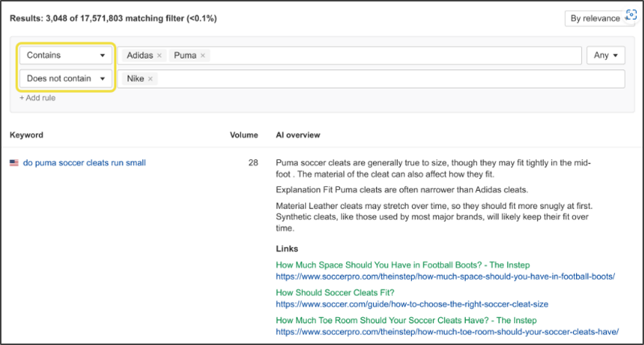Open the Does not contain dropdown
644x345 pixels.
point(66,78)
